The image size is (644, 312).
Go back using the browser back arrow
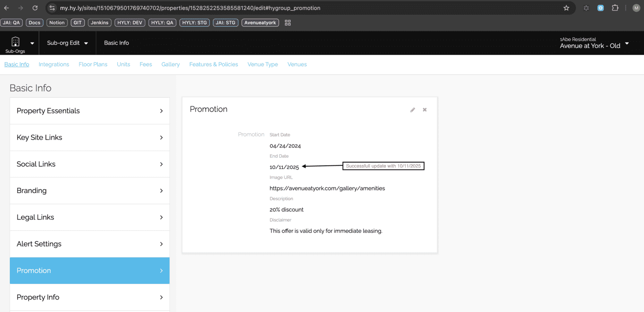pyautogui.click(x=7, y=8)
